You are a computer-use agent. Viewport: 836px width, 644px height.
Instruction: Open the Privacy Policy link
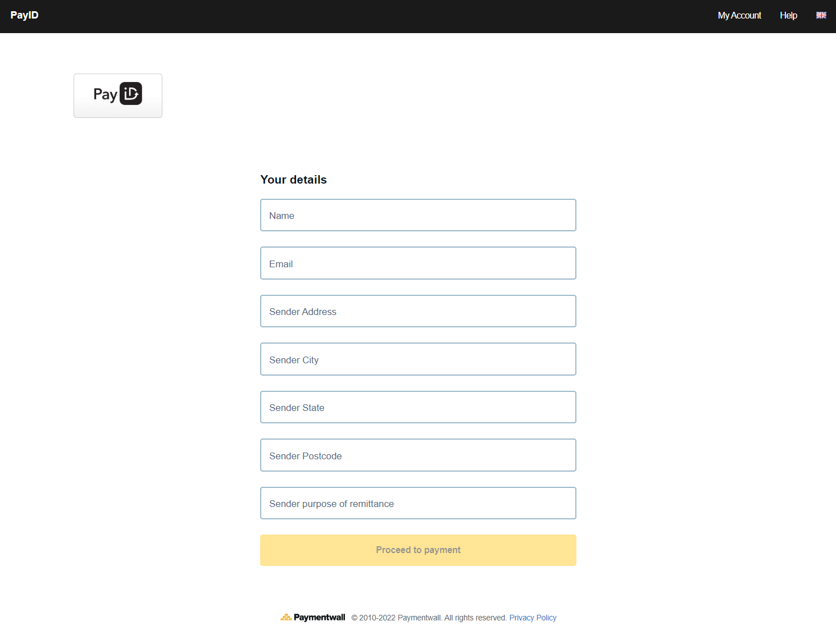point(533,617)
